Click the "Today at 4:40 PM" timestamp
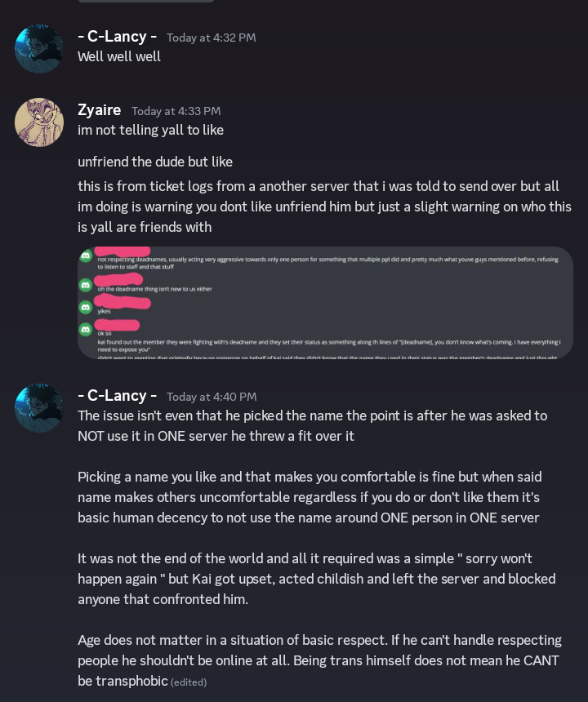588x702 pixels. [211, 397]
